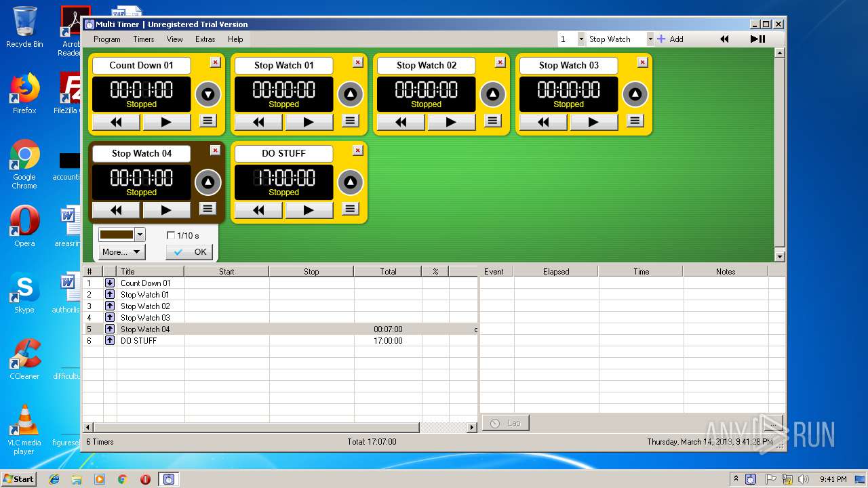This screenshot has height=488, width=868.
Task: Open the Timers menu
Action: point(143,39)
